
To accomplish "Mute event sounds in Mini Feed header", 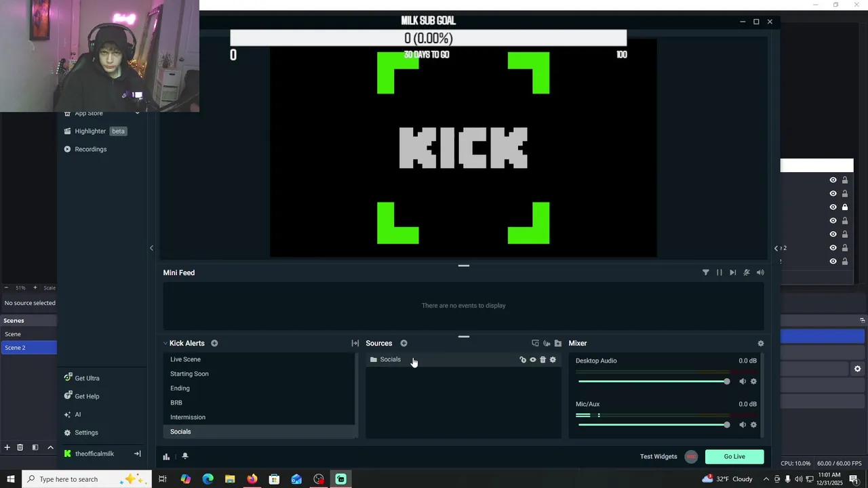I will [747, 272].
